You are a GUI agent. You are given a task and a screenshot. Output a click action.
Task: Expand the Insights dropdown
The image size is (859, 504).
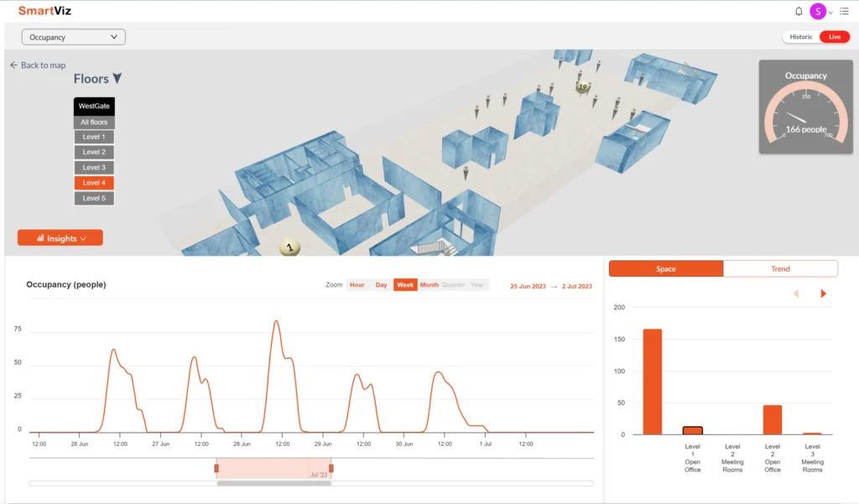[x=60, y=238]
